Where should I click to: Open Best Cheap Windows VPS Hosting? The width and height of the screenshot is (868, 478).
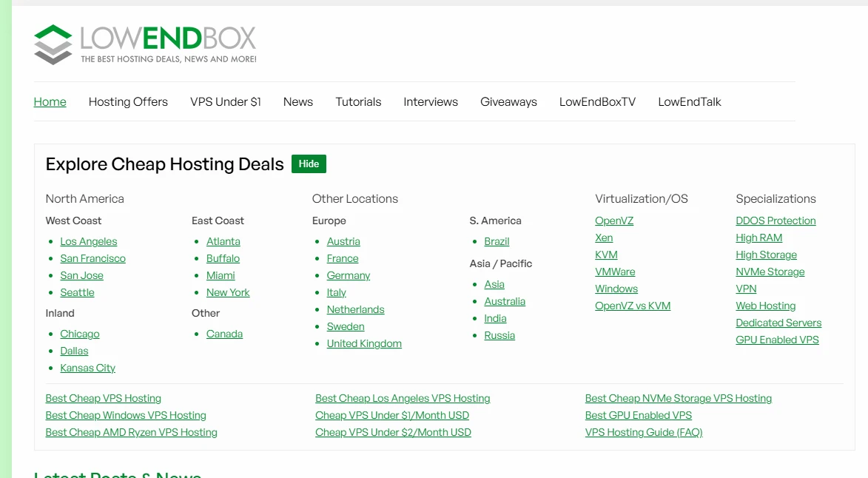pyautogui.click(x=126, y=416)
